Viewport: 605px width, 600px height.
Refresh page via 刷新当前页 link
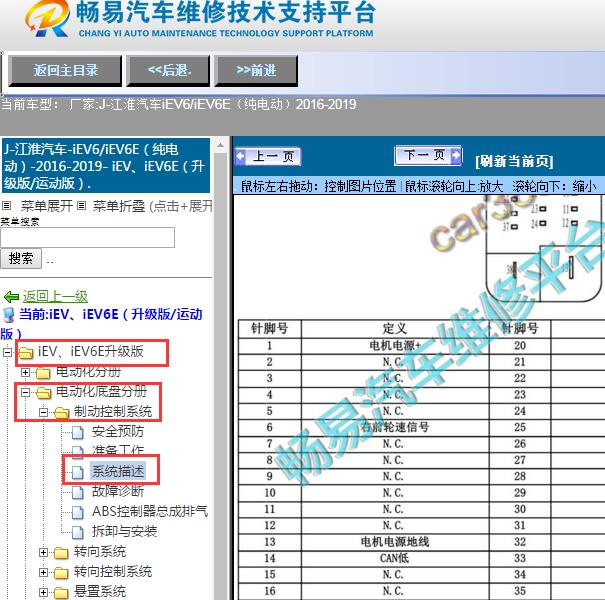pyautogui.click(x=514, y=161)
